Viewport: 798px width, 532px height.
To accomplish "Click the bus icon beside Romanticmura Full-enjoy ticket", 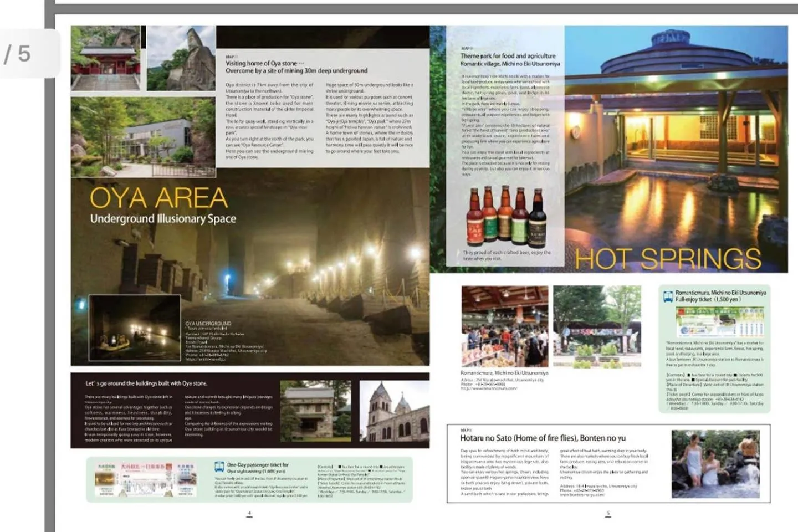I will tap(668, 296).
